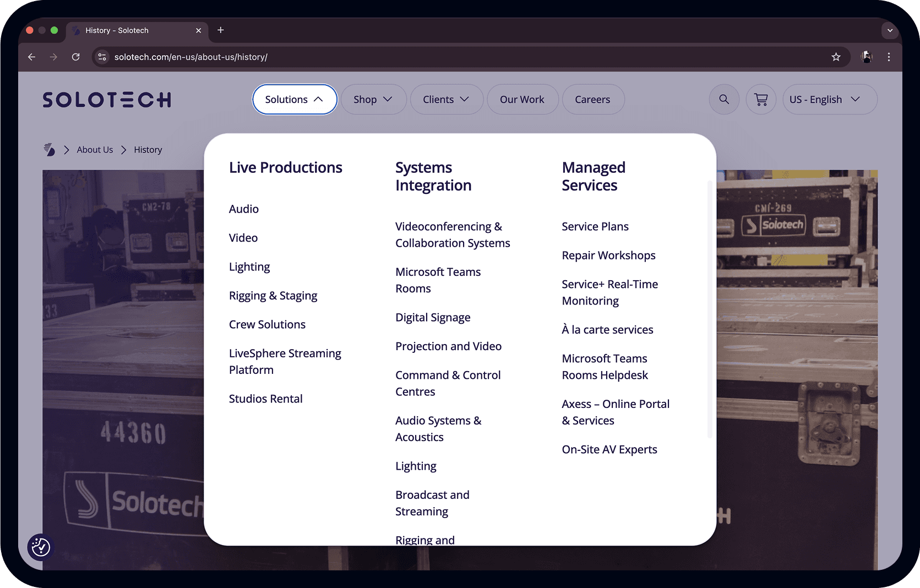Expand the tab search dropdown arrow
The image size is (920, 588).
(x=890, y=30)
